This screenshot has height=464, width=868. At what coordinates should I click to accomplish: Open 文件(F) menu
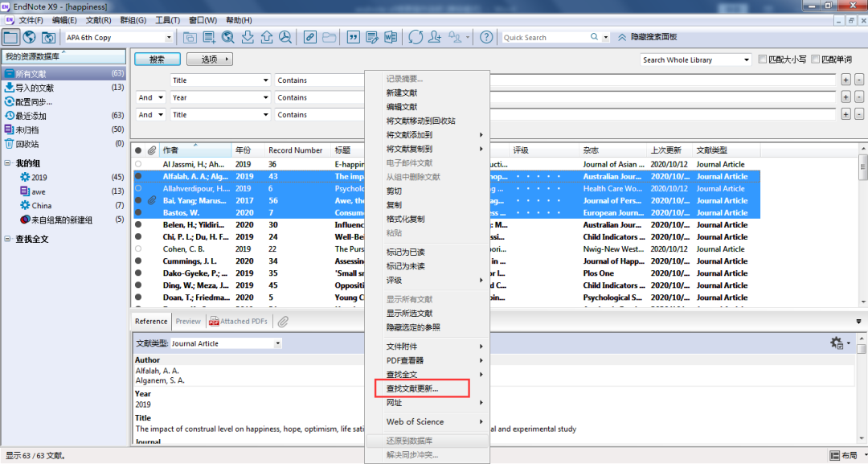(x=31, y=20)
